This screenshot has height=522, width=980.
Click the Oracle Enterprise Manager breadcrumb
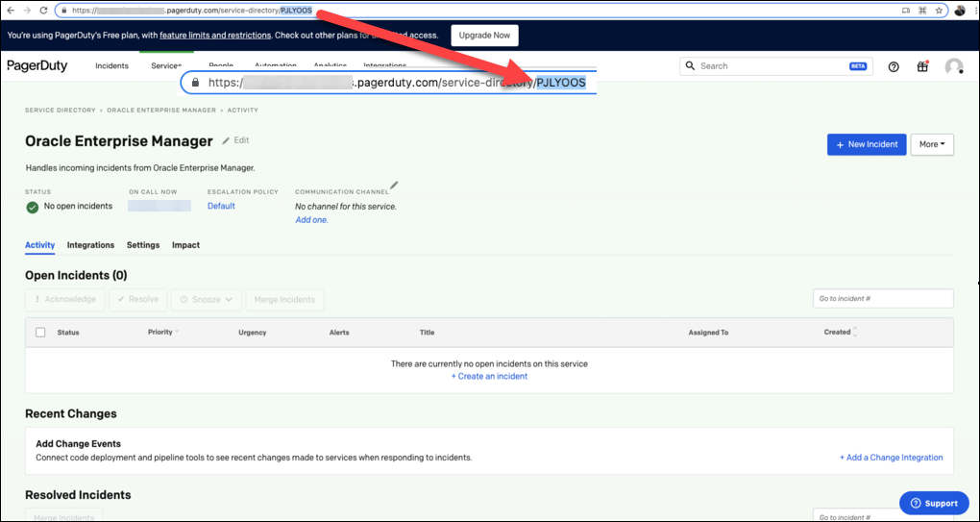tap(161, 110)
